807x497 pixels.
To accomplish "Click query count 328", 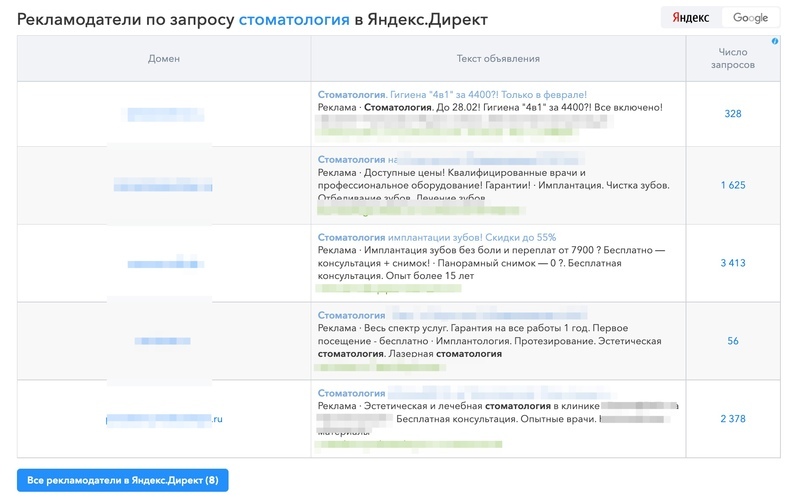I will point(733,114).
